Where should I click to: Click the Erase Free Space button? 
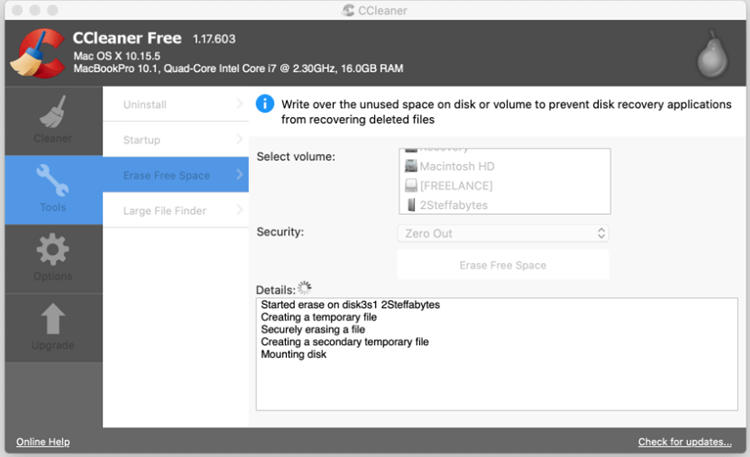click(503, 265)
